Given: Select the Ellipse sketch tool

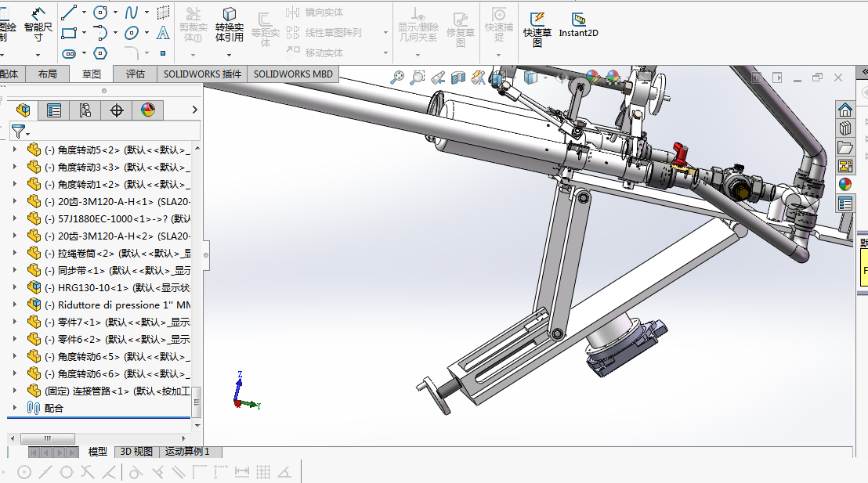Looking at the screenshot, I should tap(131, 33).
